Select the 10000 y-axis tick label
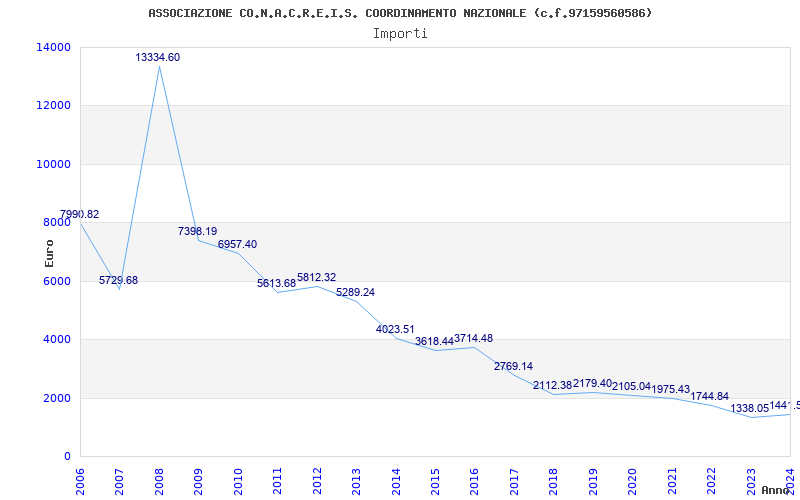The width and height of the screenshot is (800, 500). 54,164
